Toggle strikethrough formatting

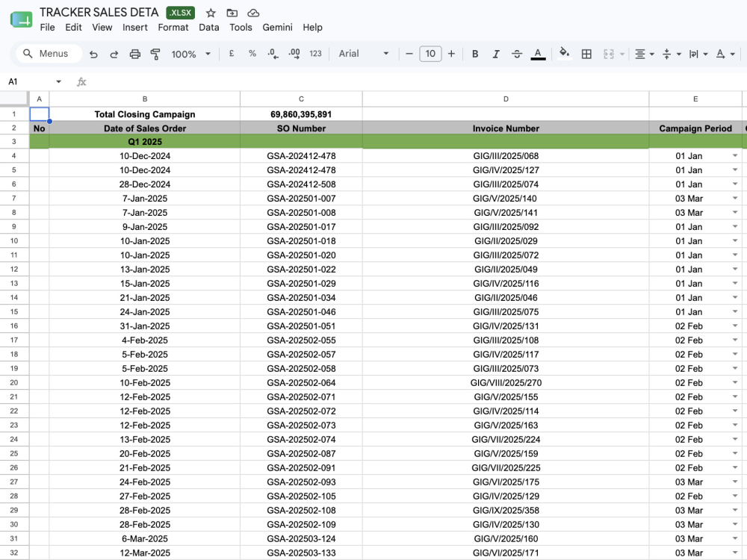pyautogui.click(x=517, y=54)
